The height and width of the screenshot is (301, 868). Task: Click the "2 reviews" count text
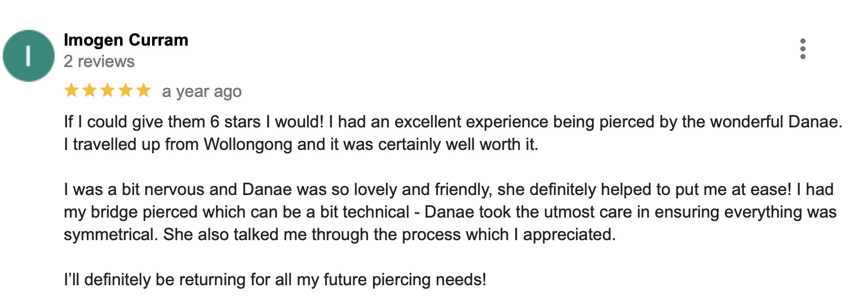pyautogui.click(x=99, y=61)
